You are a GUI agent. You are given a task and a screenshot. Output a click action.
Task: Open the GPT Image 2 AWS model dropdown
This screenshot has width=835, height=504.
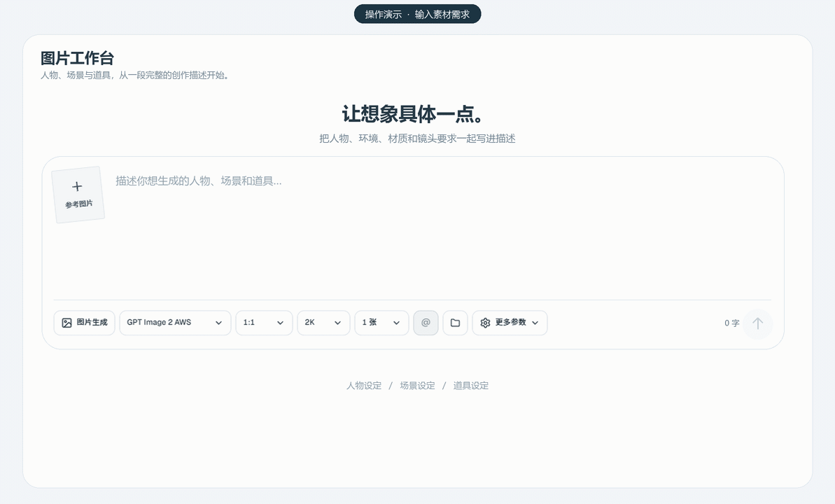(x=175, y=323)
